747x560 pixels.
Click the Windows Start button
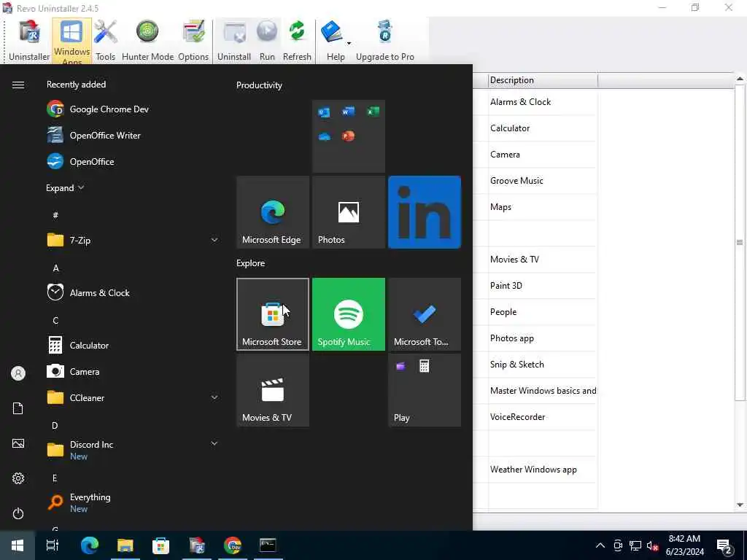18,545
